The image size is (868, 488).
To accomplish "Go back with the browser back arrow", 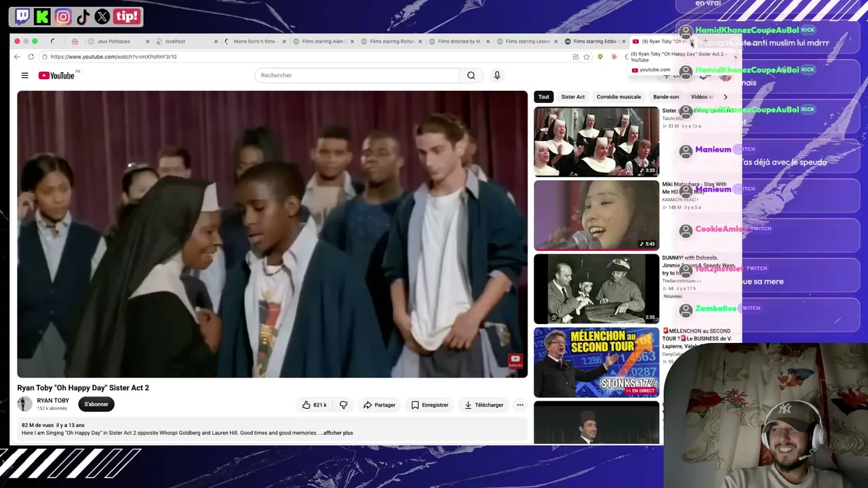I will [x=18, y=57].
